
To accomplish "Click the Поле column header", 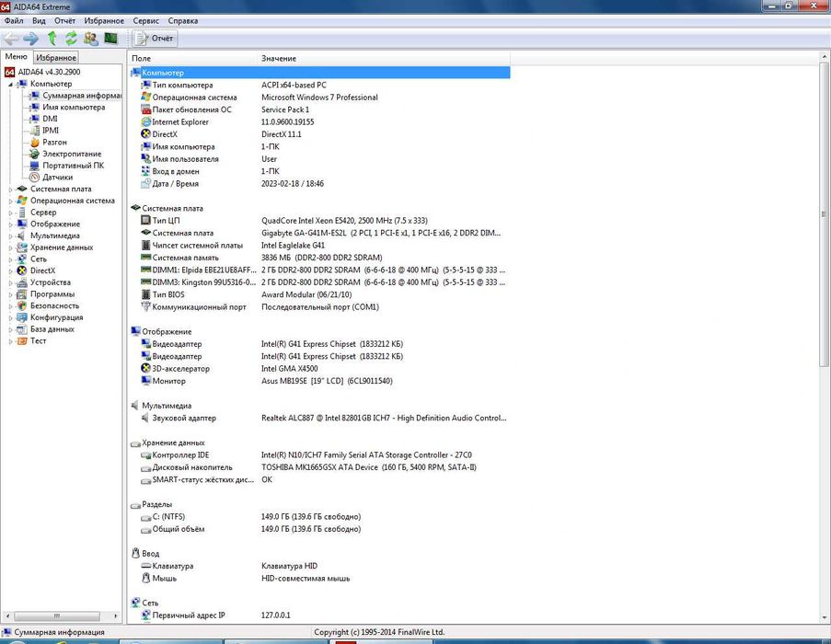I will tap(192, 58).
